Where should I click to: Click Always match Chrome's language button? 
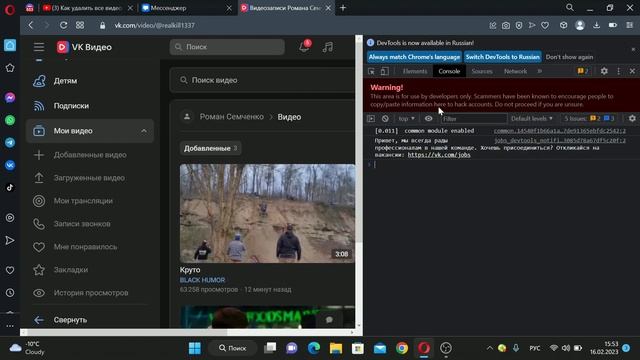pos(414,57)
